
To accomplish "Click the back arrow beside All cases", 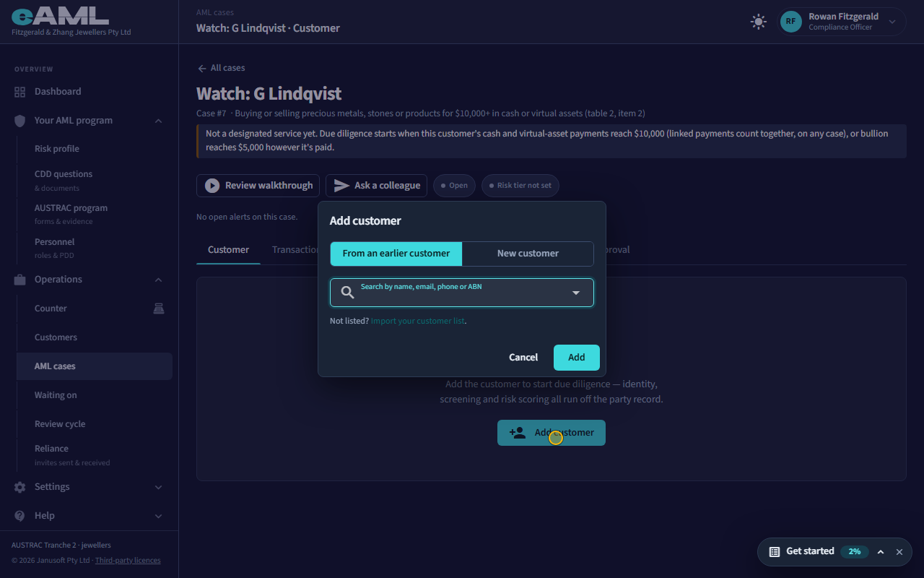I will click(x=201, y=68).
